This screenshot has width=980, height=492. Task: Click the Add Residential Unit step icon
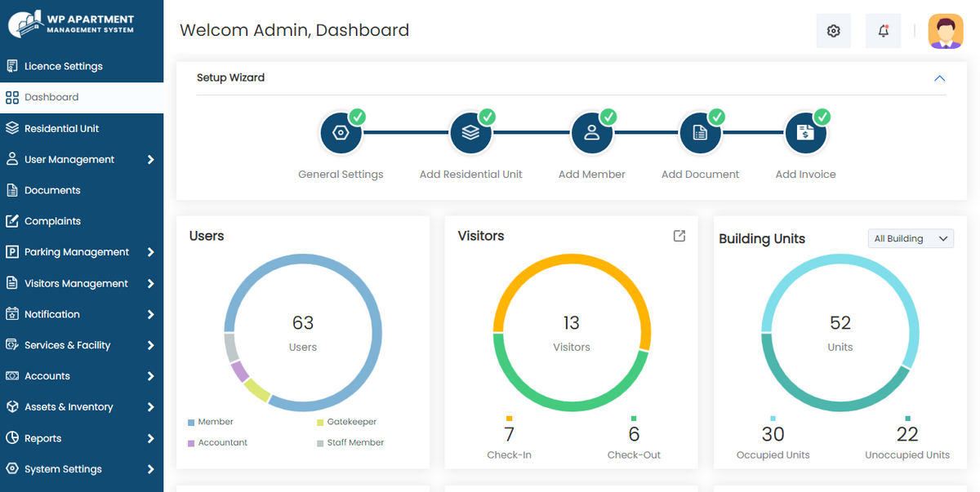(x=470, y=133)
